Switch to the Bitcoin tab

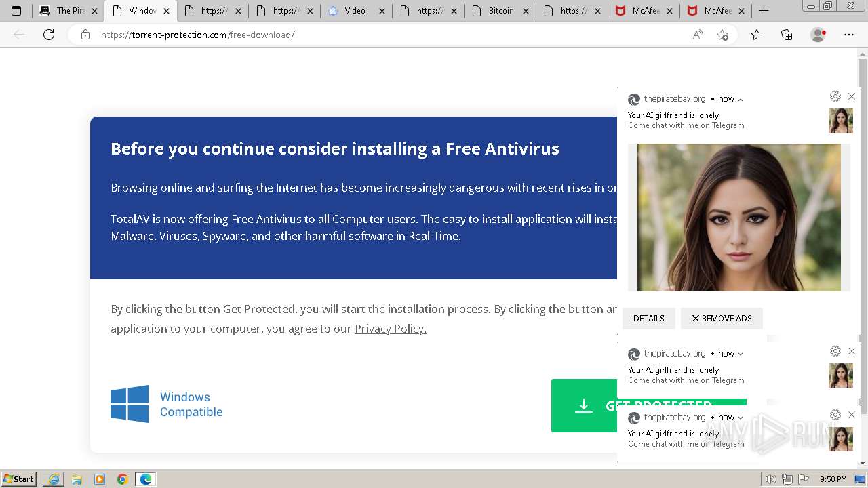pyautogui.click(x=501, y=11)
